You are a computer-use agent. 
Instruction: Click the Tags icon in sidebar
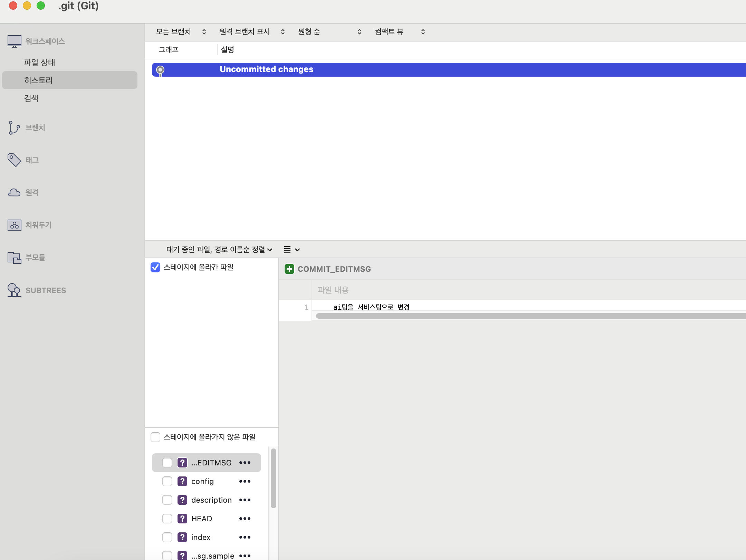14,160
